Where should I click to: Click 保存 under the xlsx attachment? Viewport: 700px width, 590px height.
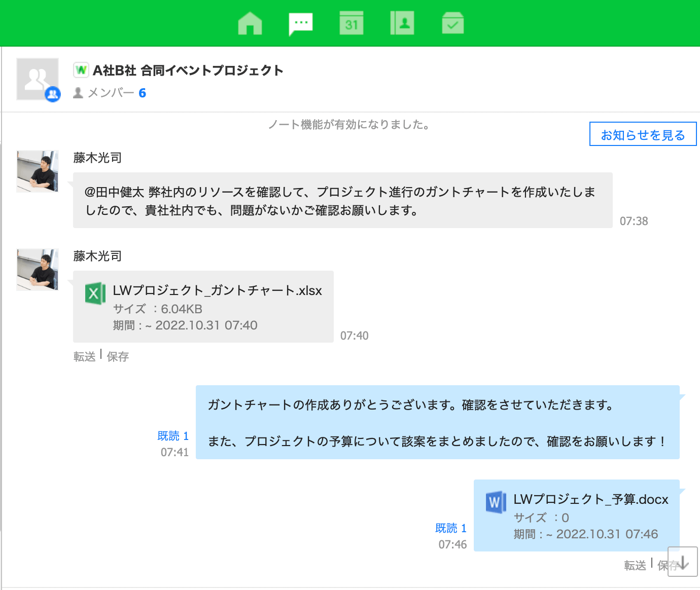point(118,357)
